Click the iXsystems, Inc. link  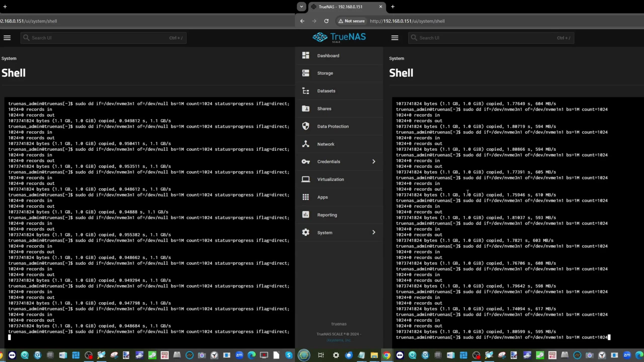(339, 340)
